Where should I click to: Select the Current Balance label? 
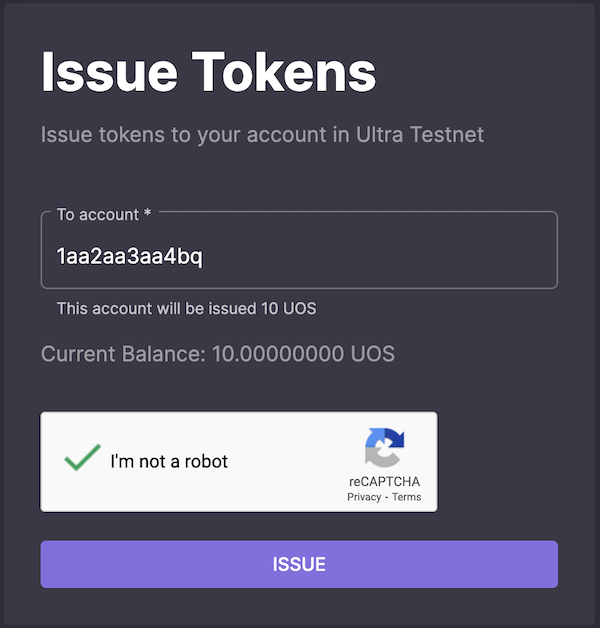click(x=123, y=354)
